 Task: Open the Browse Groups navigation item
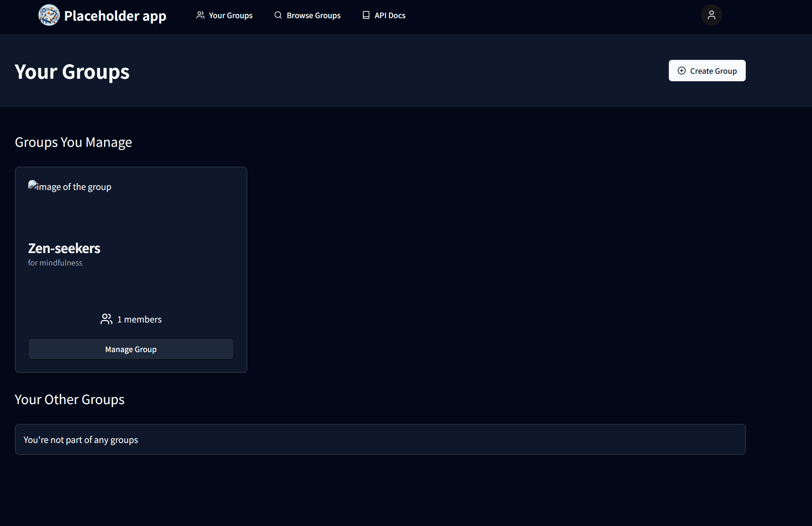[x=313, y=15]
